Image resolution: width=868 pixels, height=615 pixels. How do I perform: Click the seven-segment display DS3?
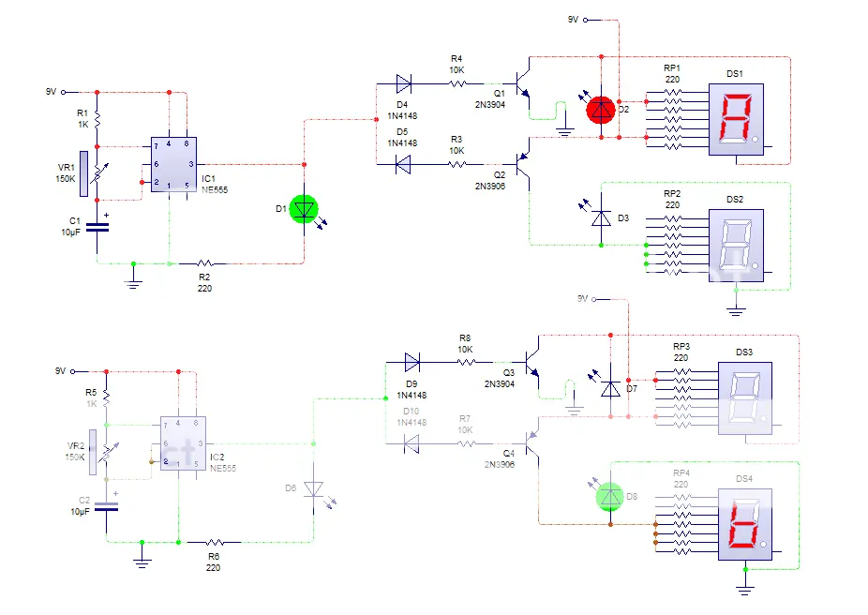click(x=745, y=398)
